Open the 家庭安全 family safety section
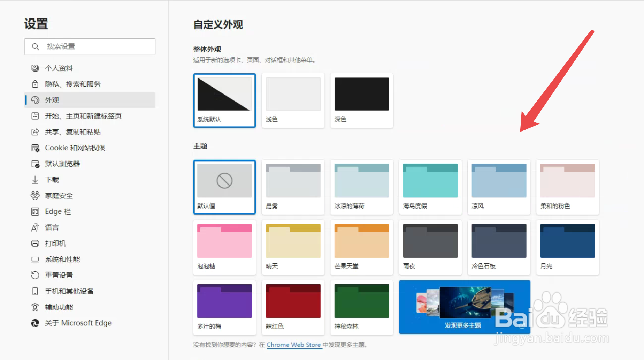Image resolution: width=644 pixels, height=360 pixels. coord(59,195)
